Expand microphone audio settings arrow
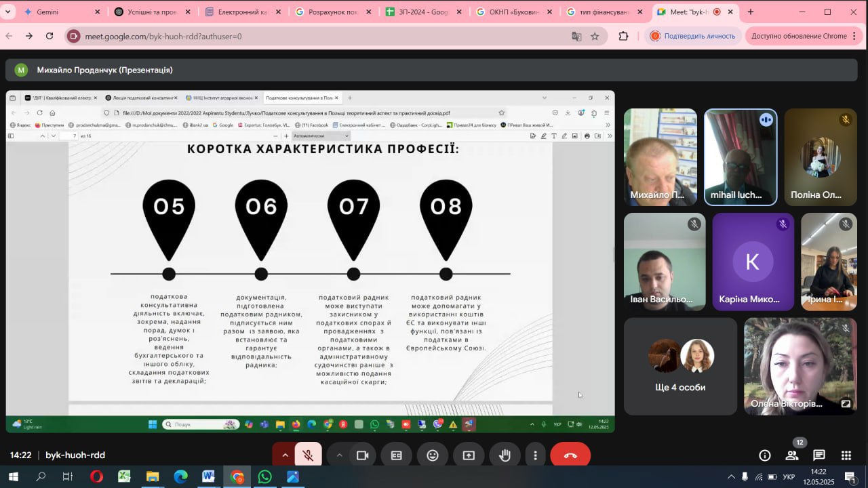 [284, 455]
